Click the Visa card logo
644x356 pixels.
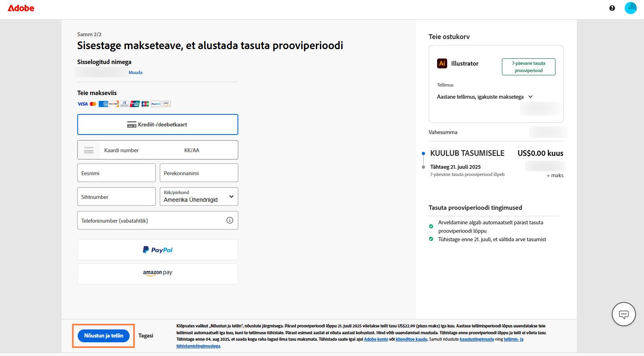(x=83, y=104)
